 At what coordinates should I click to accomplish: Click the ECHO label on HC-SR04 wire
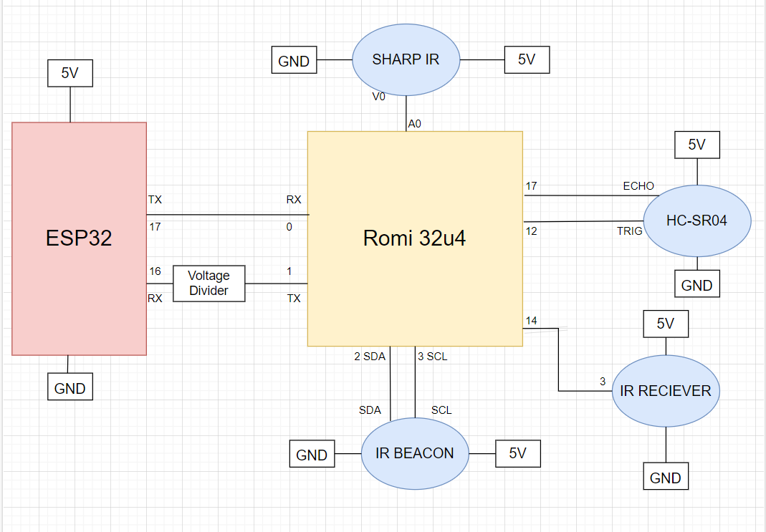(638, 186)
